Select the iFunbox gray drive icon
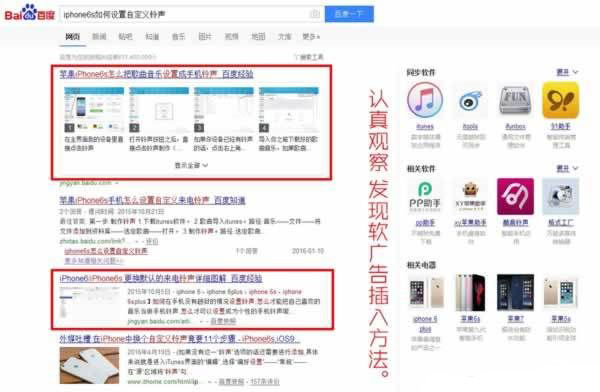Screen dimensions: 600x392 [x=515, y=100]
